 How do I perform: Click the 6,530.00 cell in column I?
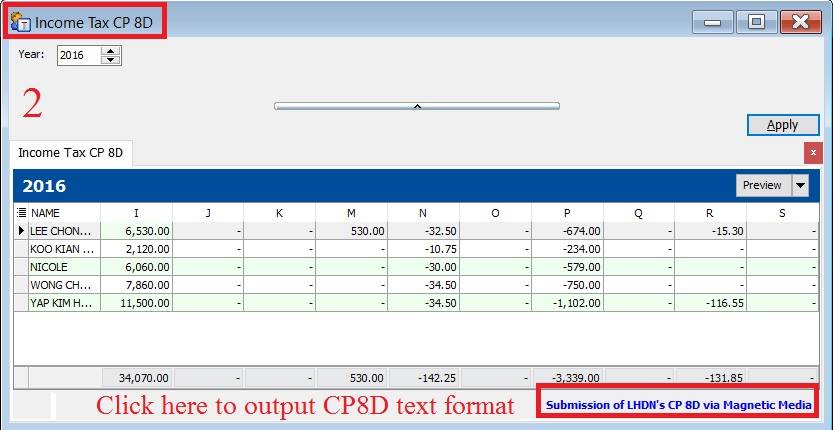pyautogui.click(x=137, y=231)
